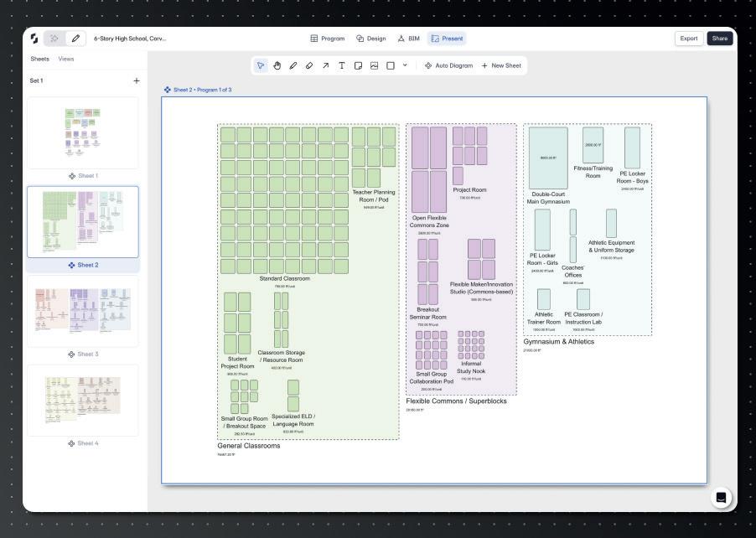The image size is (756, 538).
Task: Click Specialized ELD / Language Room label
Action: 293,421
